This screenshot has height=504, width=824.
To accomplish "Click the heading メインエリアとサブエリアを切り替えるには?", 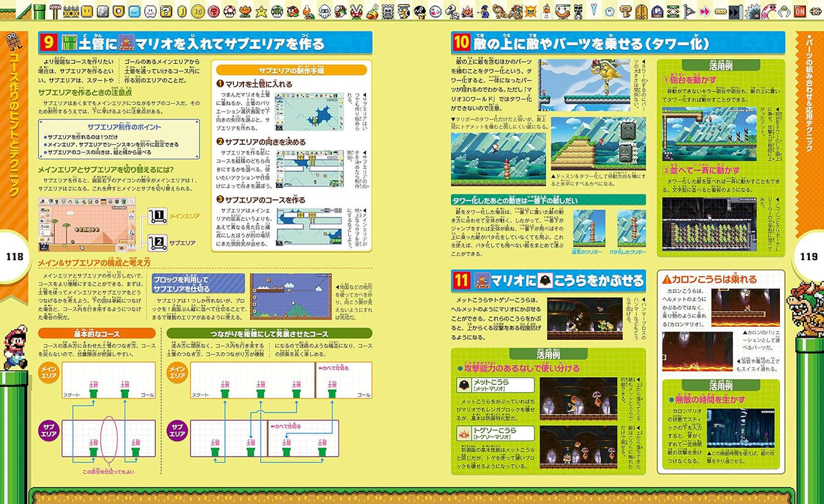I will coord(105,171).
